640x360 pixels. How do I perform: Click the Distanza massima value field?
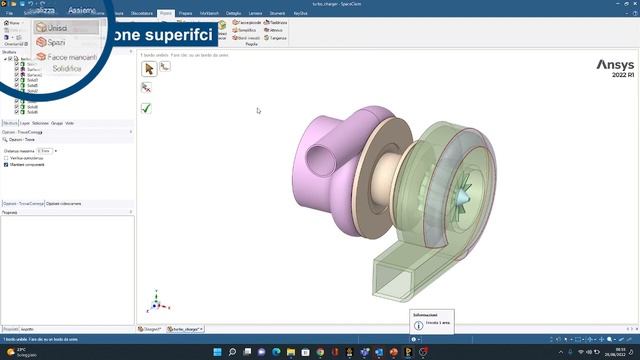(44, 151)
